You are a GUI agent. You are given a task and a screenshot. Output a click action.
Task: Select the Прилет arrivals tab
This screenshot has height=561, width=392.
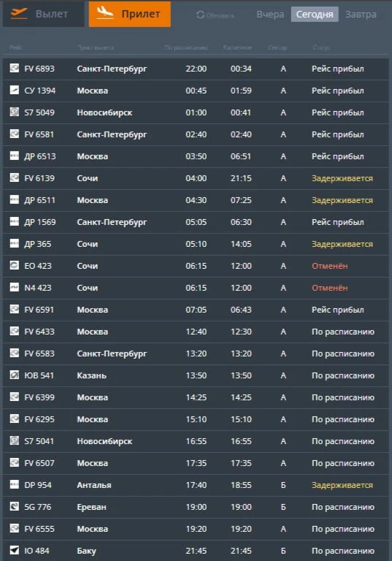(129, 14)
